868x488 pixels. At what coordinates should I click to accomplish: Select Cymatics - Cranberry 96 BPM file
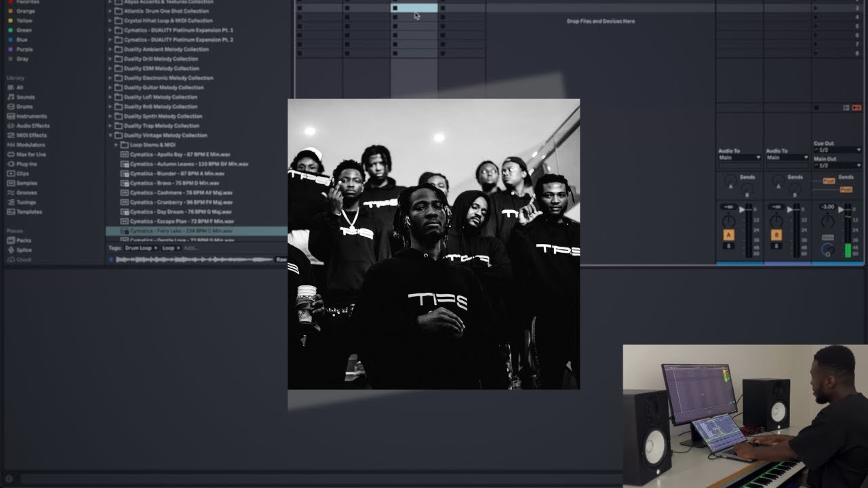tap(177, 202)
